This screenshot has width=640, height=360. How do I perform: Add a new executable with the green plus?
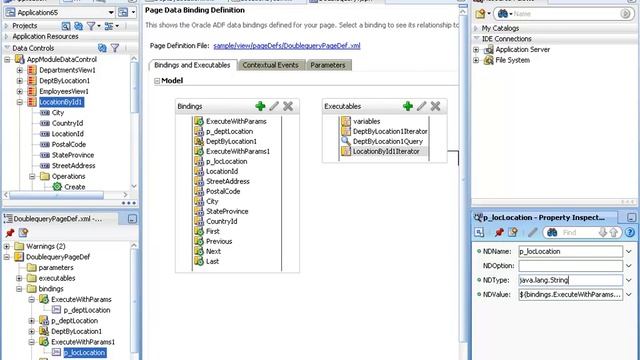407,106
